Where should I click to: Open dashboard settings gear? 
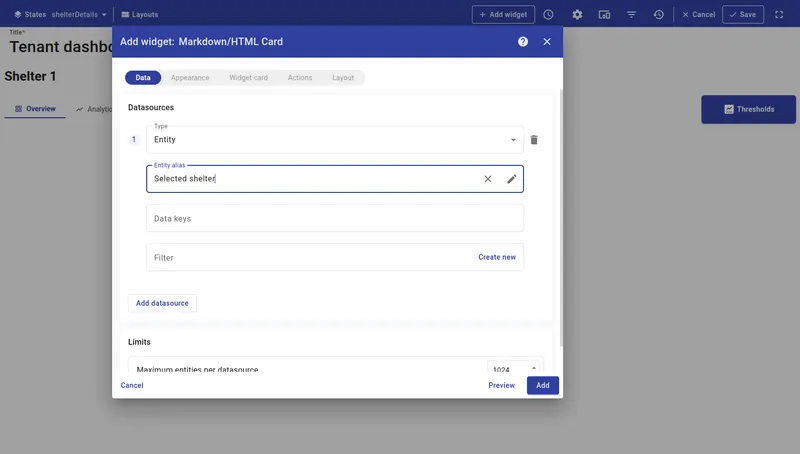click(x=577, y=15)
